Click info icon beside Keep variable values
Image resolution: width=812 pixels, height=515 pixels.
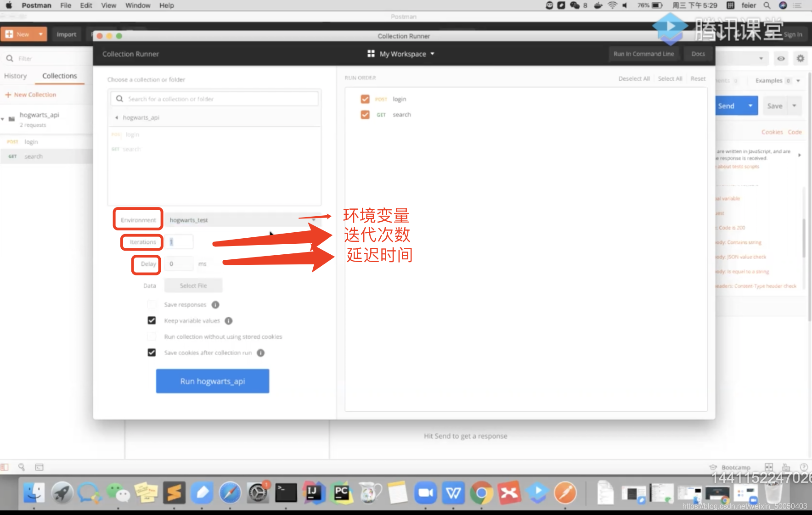coord(229,321)
